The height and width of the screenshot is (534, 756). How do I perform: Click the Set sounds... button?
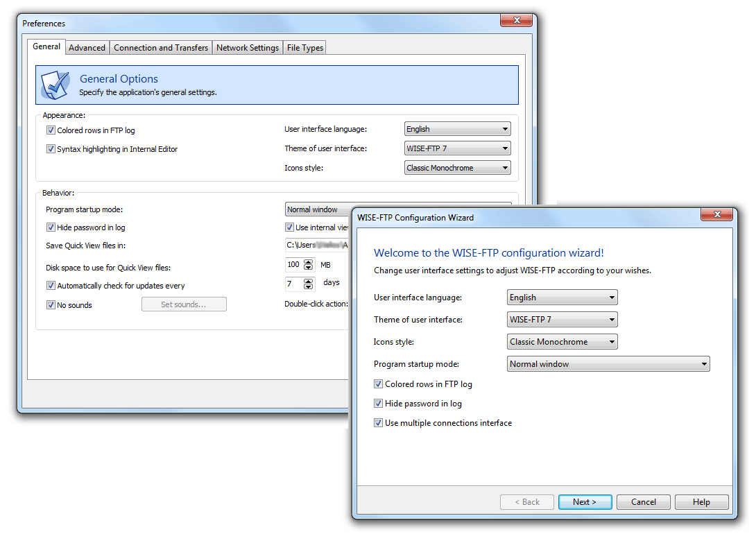click(184, 304)
